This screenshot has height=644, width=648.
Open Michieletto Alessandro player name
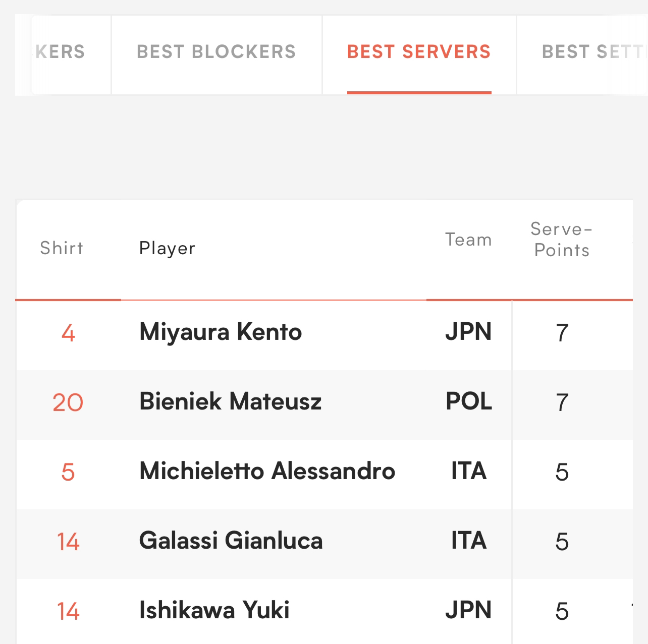pos(267,471)
